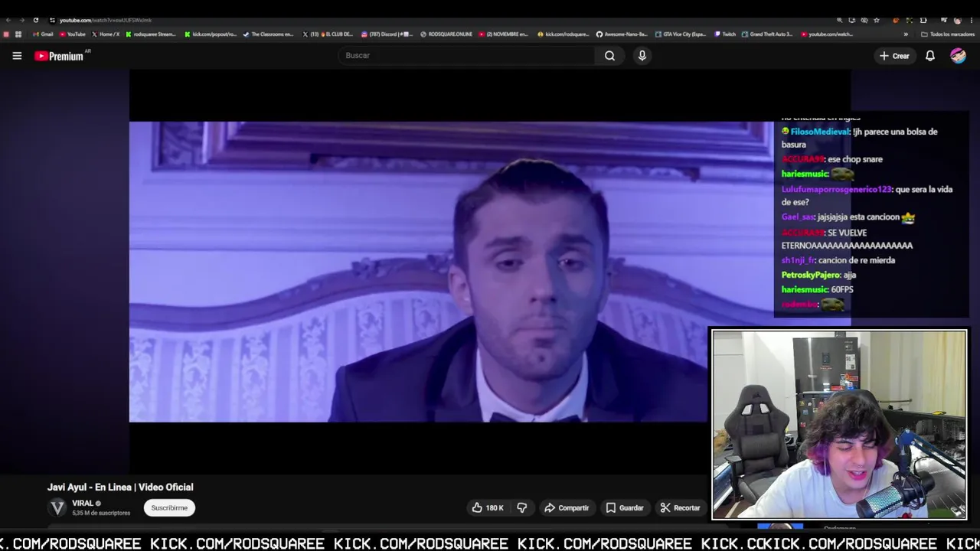980x551 pixels.
Task: Go to YouTube Premium home logo
Action: [59, 56]
